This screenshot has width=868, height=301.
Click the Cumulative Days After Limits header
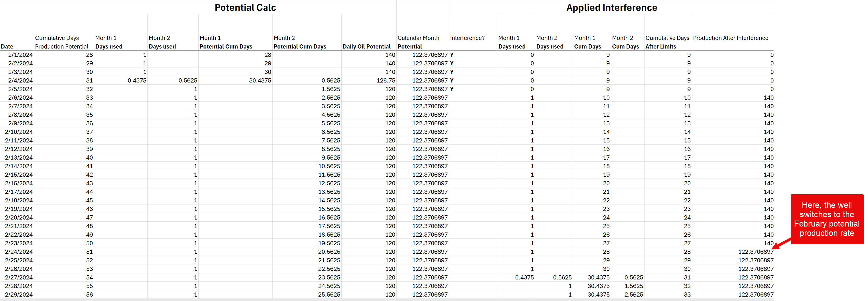tap(667, 42)
